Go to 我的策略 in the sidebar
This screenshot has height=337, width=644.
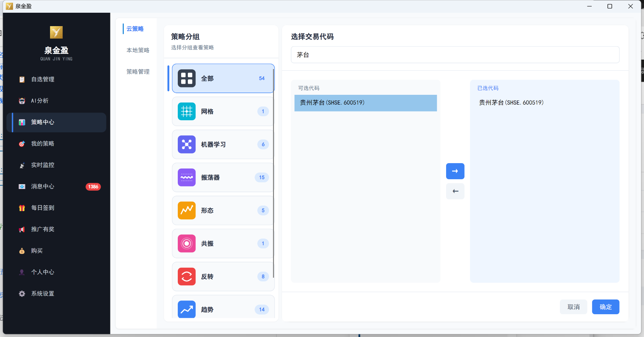43,144
